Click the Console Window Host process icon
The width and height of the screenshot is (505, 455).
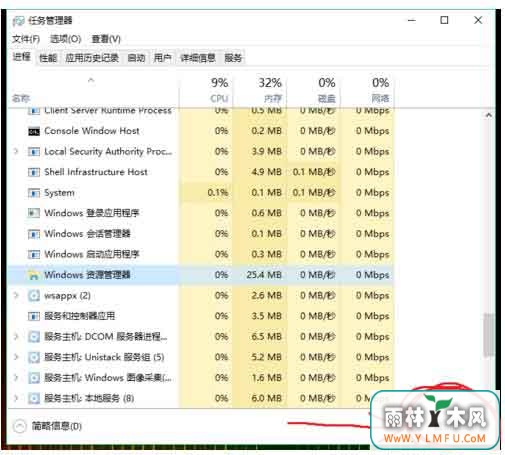point(34,132)
